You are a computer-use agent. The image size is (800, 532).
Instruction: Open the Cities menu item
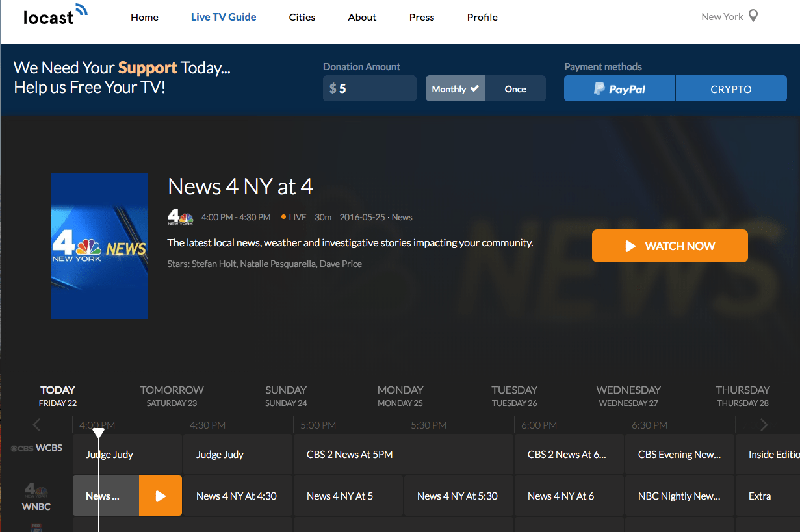pyautogui.click(x=302, y=18)
